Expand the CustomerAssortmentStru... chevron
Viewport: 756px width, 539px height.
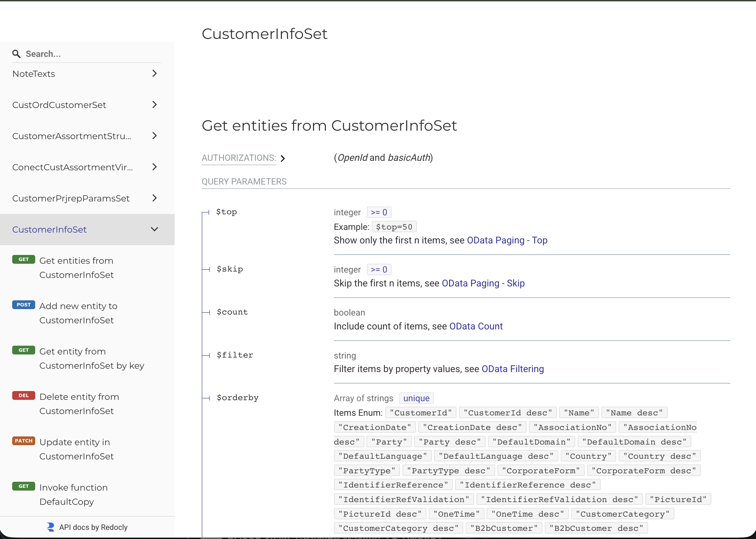tap(155, 136)
